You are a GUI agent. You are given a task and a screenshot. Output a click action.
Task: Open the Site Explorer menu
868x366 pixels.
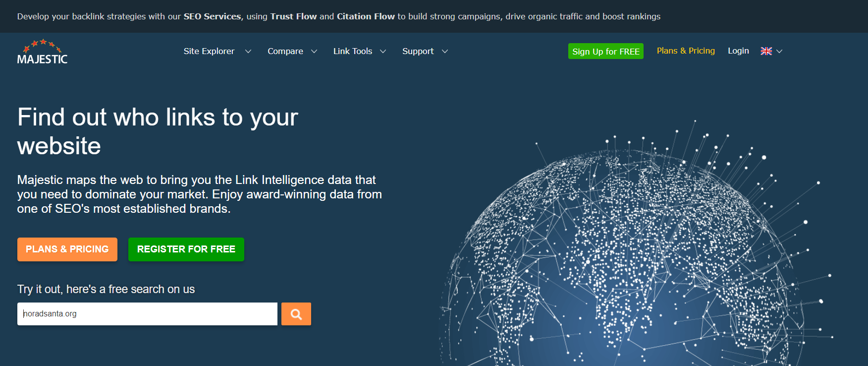coord(209,51)
